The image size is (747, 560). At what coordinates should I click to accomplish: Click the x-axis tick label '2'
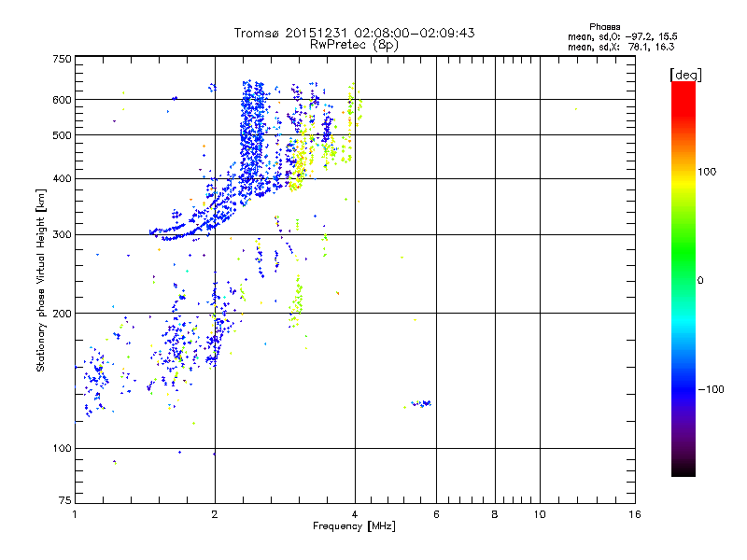tap(215, 514)
